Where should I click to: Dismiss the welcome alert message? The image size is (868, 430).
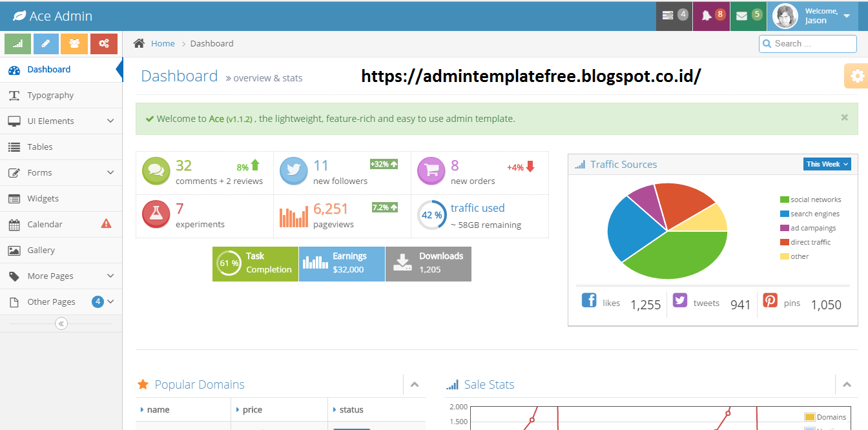pyautogui.click(x=844, y=118)
